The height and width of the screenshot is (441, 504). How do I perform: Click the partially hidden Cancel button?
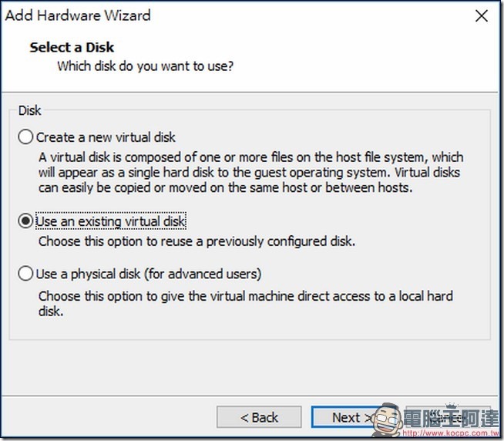pos(449,417)
